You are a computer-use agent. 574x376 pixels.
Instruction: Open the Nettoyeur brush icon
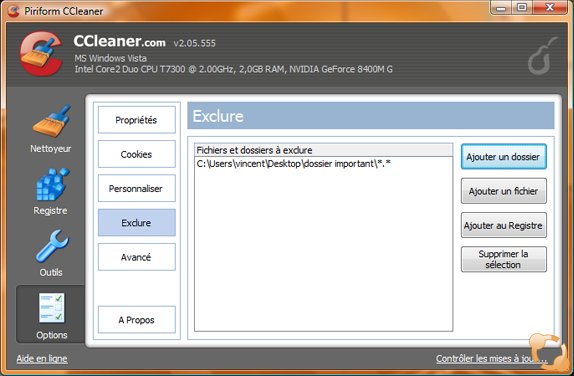tap(52, 121)
